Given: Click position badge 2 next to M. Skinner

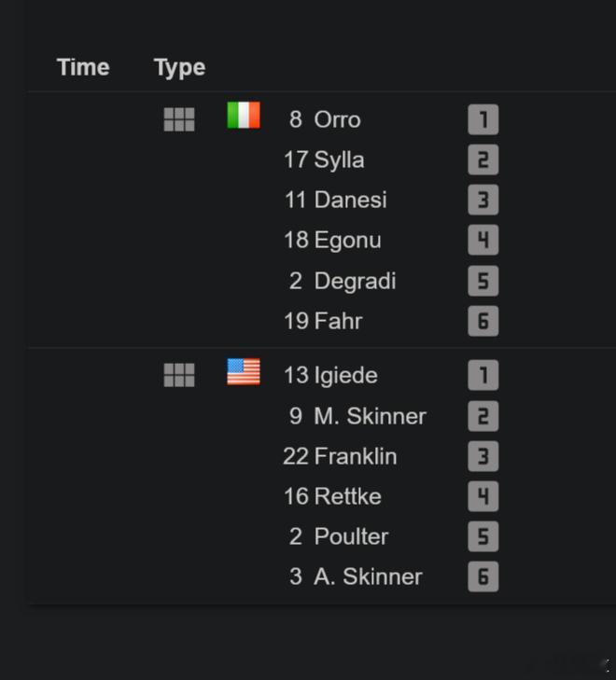Looking at the screenshot, I should pos(483,416).
